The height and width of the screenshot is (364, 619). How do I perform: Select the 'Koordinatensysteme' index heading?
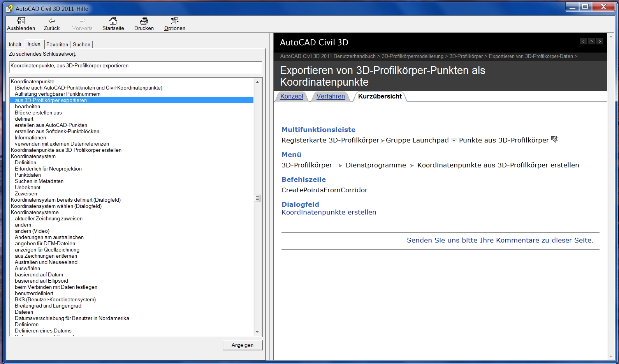[35, 212]
